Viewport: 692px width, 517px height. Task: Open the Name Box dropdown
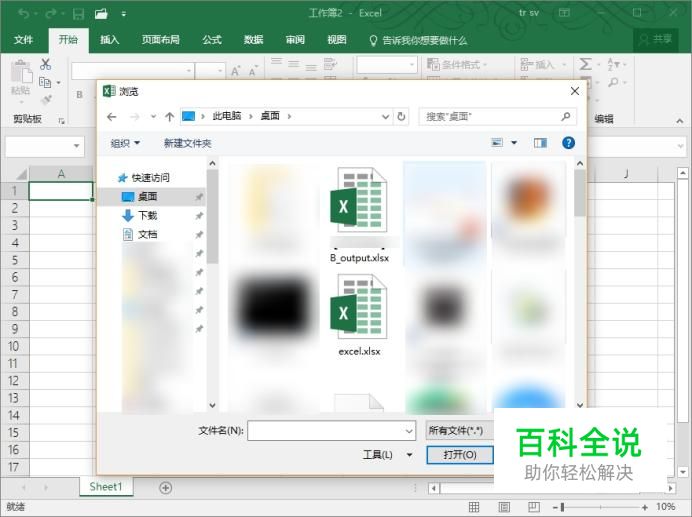tap(76, 146)
